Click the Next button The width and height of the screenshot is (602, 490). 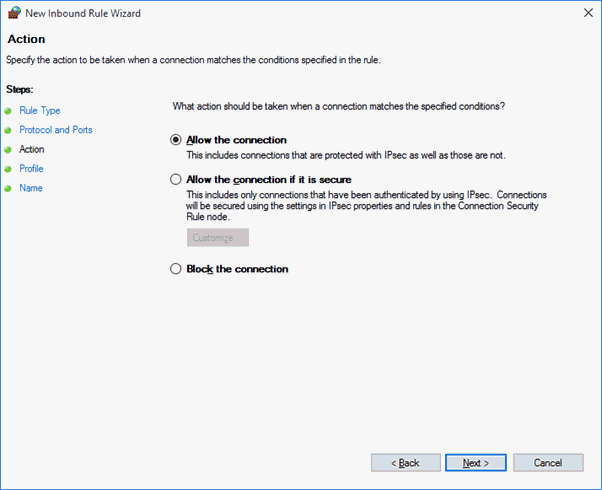point(476,463)
